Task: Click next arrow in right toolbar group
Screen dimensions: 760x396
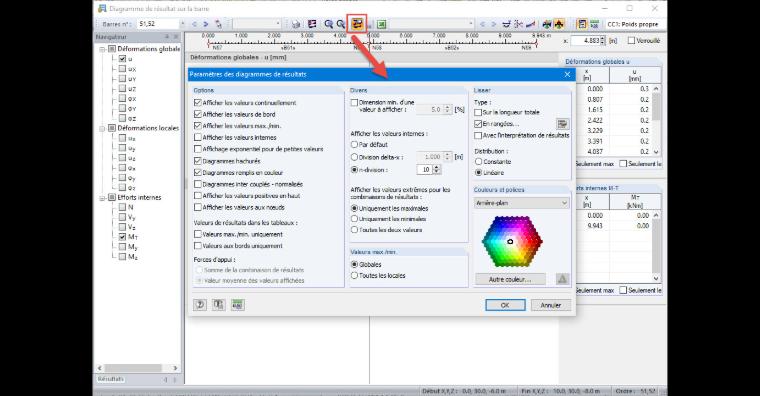Action: click(x=493, y=24)
